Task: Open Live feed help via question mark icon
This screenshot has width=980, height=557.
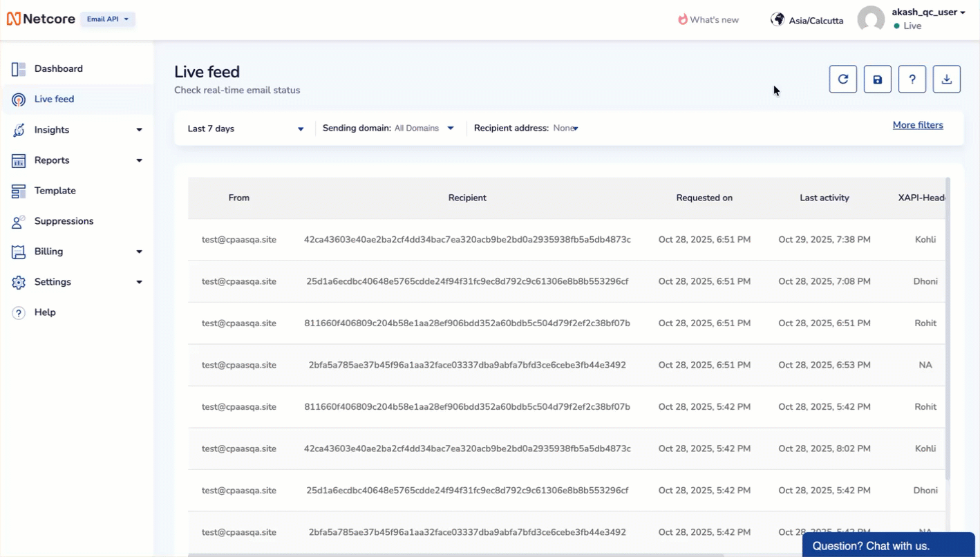Action: click(912, 79)
